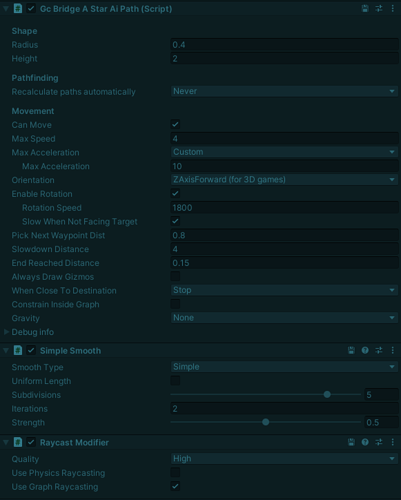The width and height of the screenshot is (401, 500).
Task: Open the Orientation dropdown
Action: [284, 180]
